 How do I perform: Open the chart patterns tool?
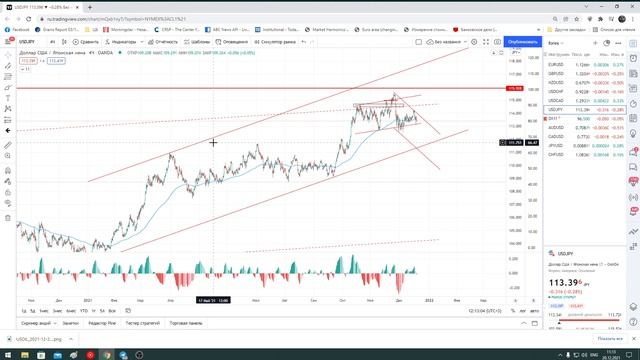[x=8, y=109]
